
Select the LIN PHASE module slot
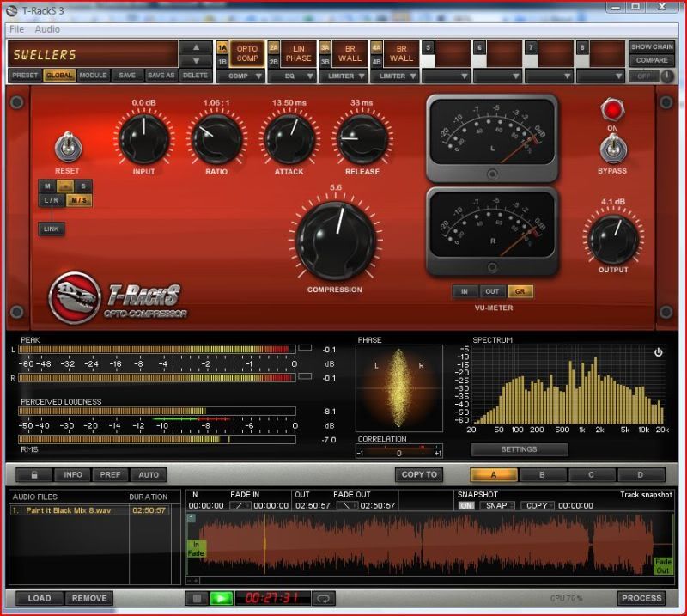point(298,53)
